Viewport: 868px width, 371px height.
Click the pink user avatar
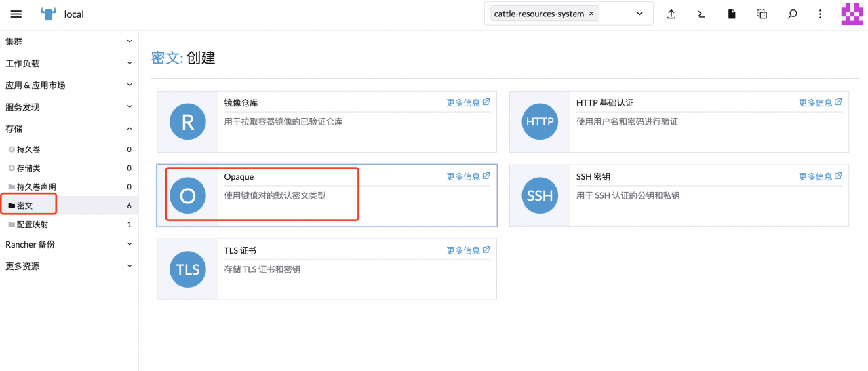tap(852, 14)
